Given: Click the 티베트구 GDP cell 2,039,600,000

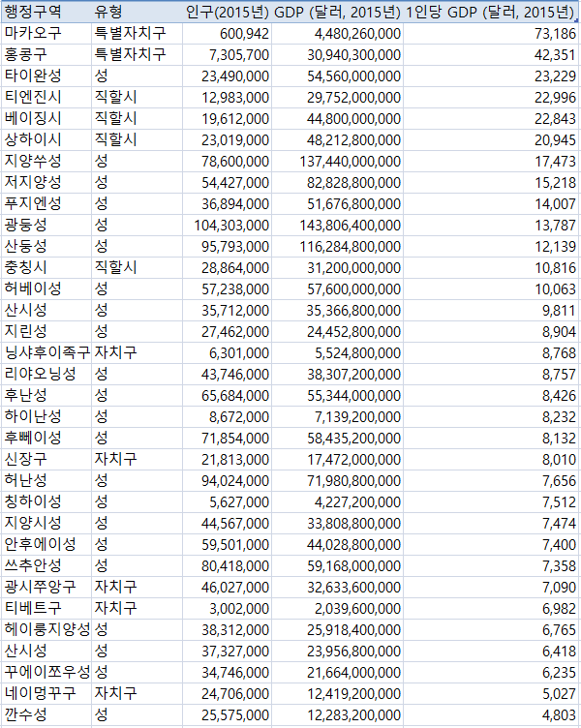Looking at the screenshot, I should click(x=347, y=607).
